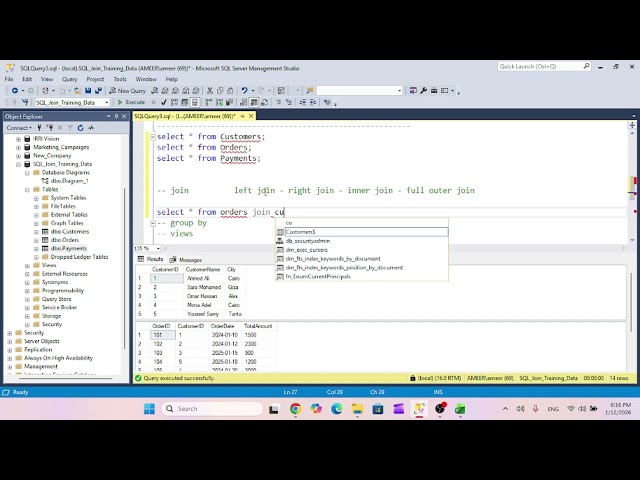Click the Windows Start button
Image resolution: width=640 pixels, height=480 pixels.
[149, 409]
